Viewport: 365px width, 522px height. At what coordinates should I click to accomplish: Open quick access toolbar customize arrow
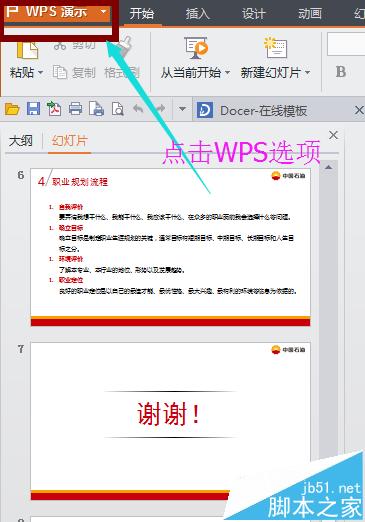182,109
